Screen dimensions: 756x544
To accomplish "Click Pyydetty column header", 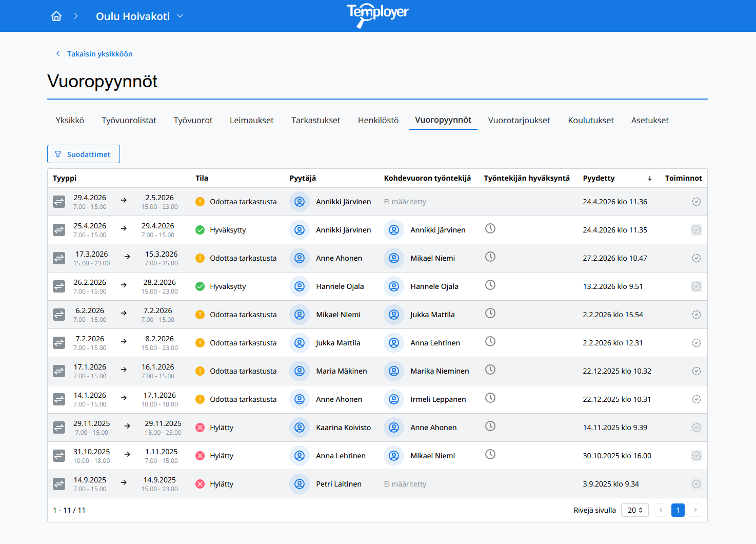I will 599,178.
